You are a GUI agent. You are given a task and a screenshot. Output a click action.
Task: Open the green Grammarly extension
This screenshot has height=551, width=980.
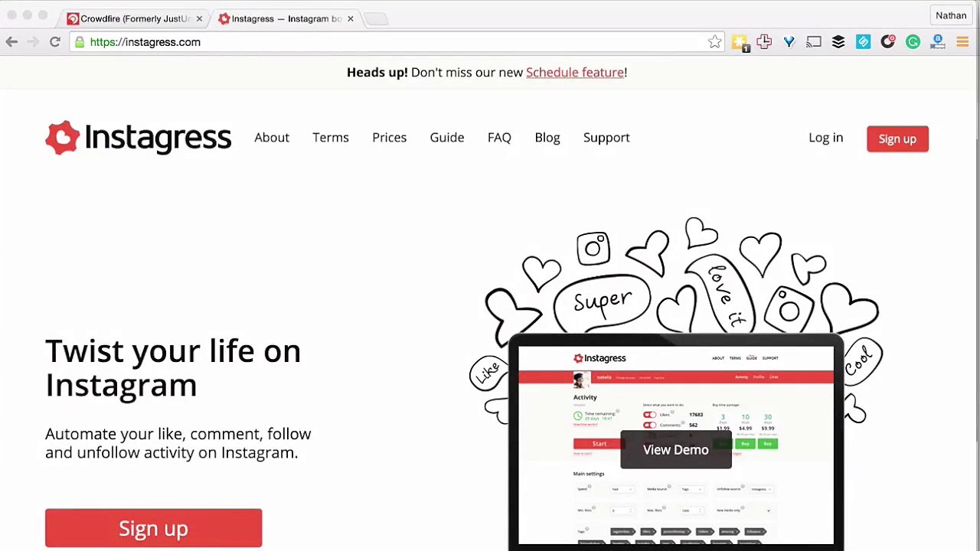(x=913, y=42)
